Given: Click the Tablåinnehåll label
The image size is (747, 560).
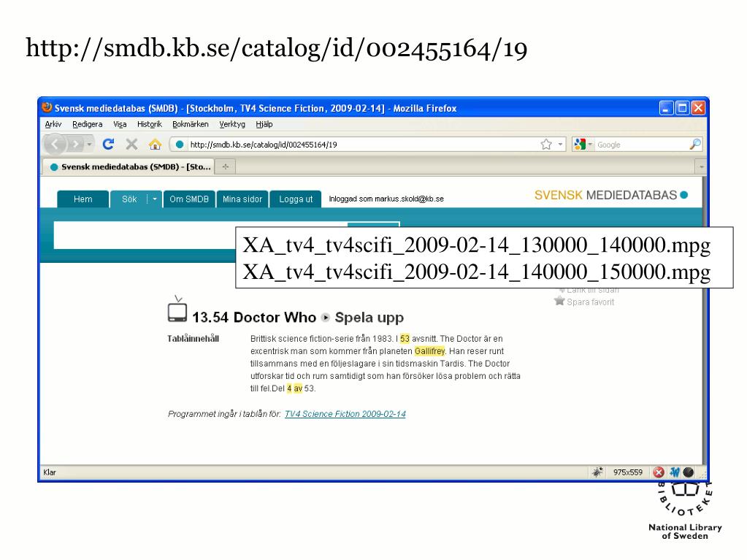Looking at the screenshot, I should 193,339.
